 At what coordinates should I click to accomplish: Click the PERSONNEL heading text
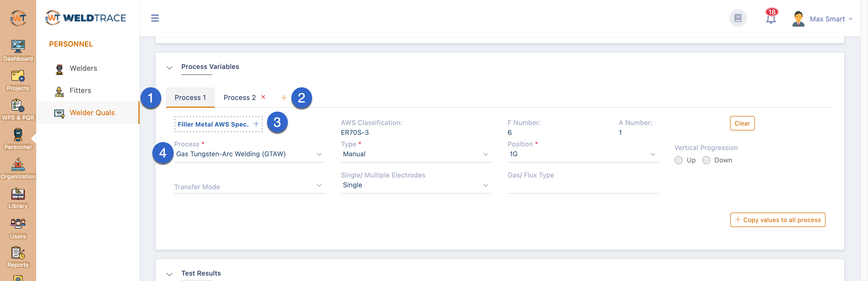71,44
